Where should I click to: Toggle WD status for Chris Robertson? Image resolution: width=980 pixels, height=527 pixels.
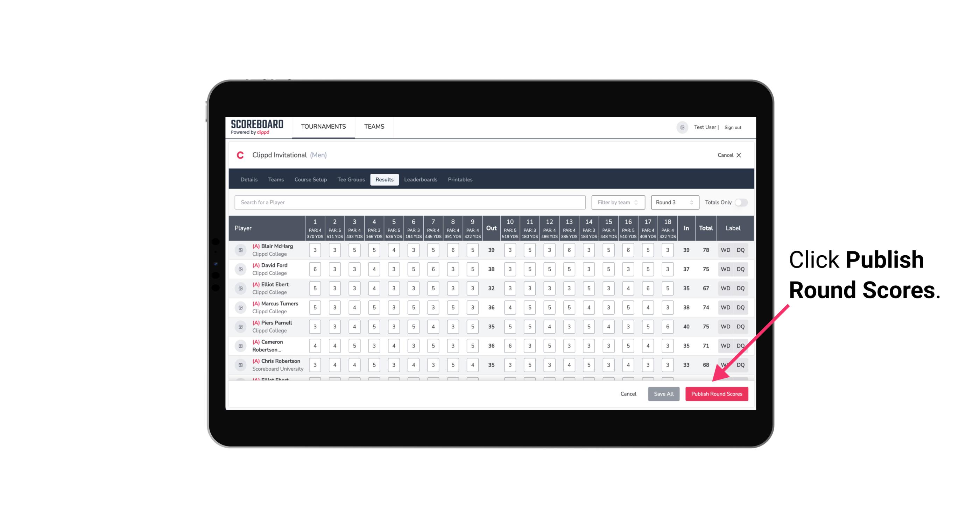[x=726, y=365]
